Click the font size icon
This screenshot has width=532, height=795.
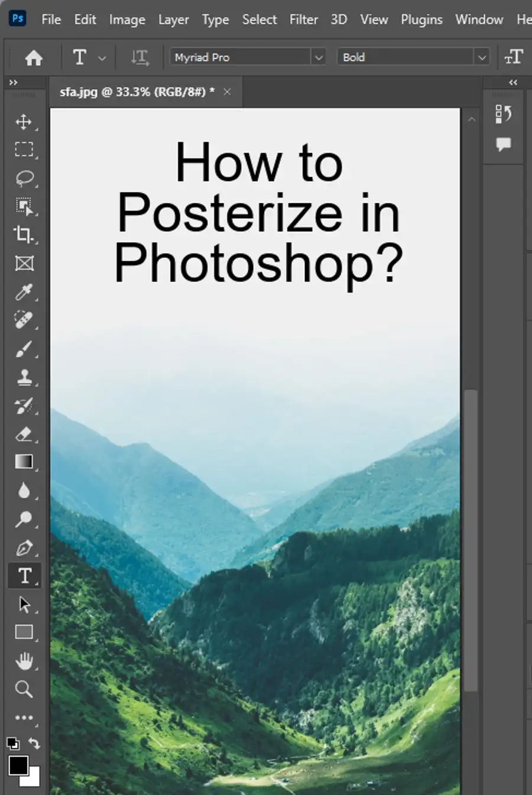point(514,57)
